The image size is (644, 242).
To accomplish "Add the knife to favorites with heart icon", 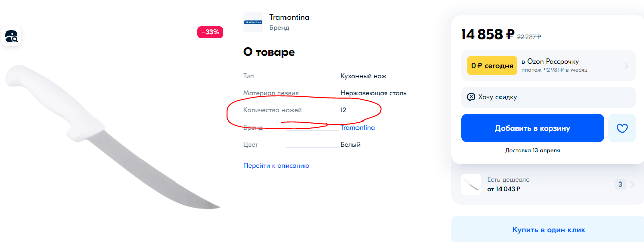I will (x=622, y=128).
